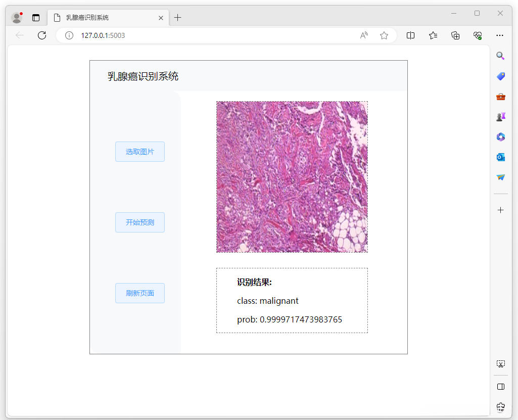
Task: Toggle the favorites star for this page
Action: point(384,35)
